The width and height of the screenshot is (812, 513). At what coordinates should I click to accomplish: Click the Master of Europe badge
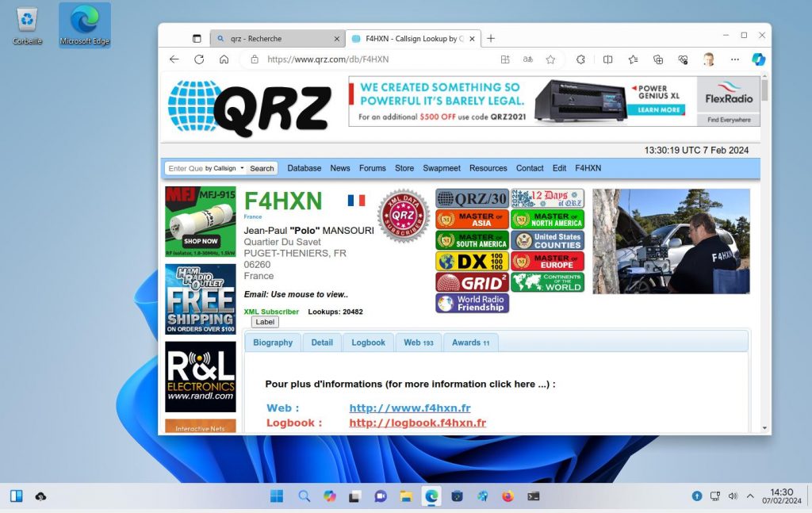(547, 262)
